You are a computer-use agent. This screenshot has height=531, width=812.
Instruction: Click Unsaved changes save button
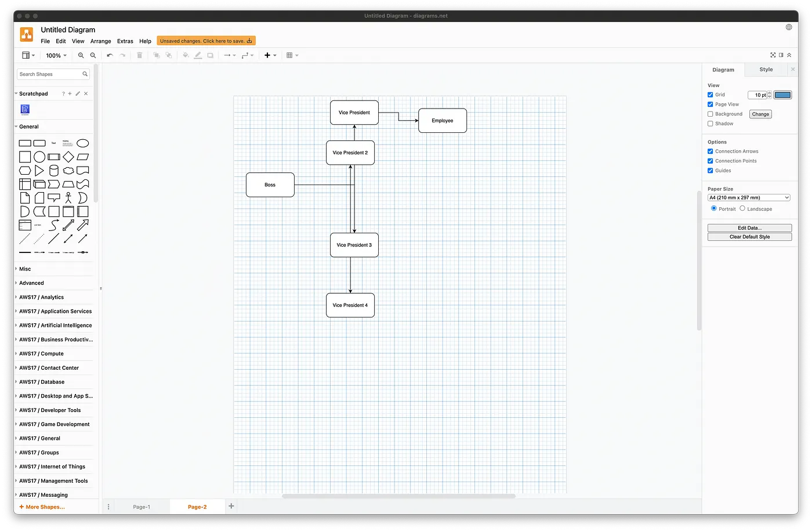pyautogui.click(x=206, y=41)
